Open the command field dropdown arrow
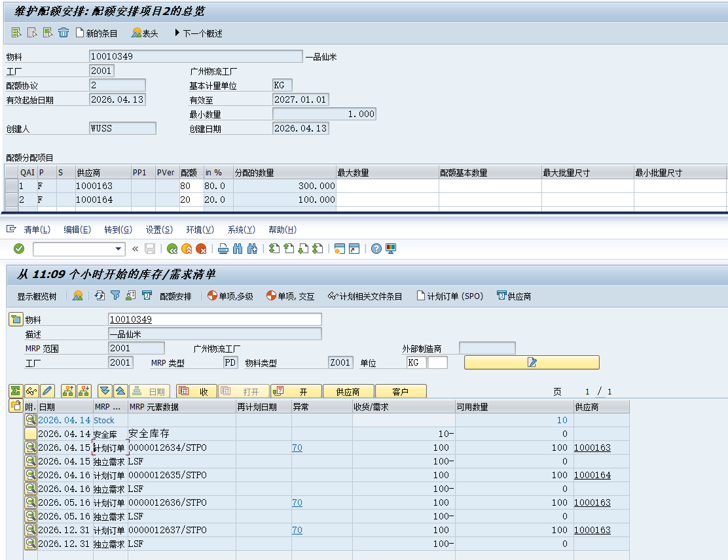The image size is (728, 560). click(x=118, y=249)
